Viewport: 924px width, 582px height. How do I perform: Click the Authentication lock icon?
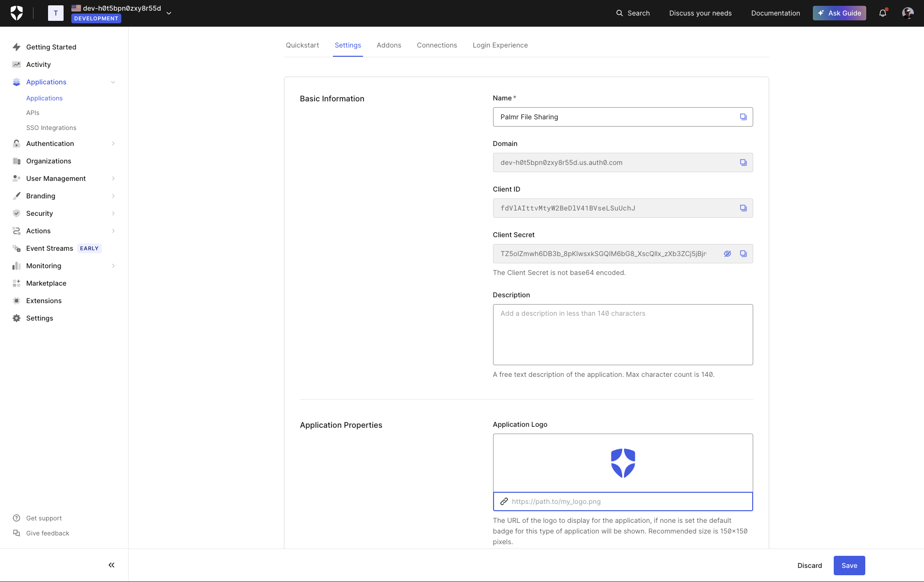tap(16, 144)
